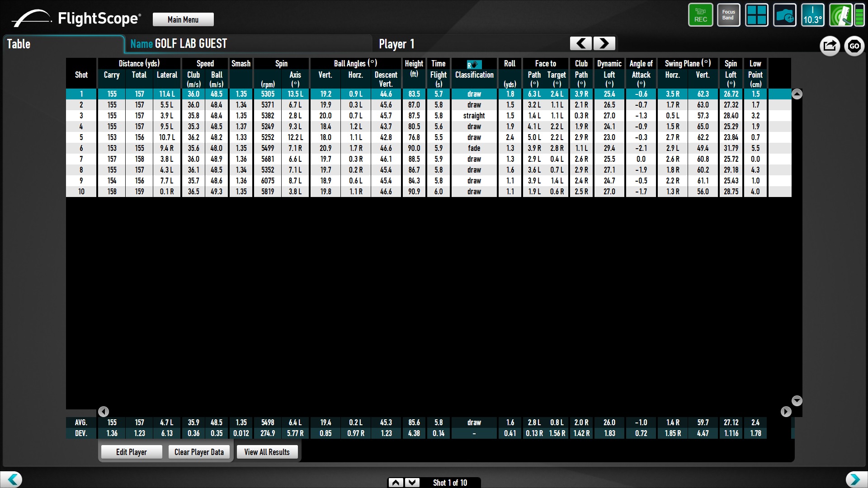Toggle the right-hand Classification icon
The width and height of the screenshot is (868, 488).
click(474, 65)
